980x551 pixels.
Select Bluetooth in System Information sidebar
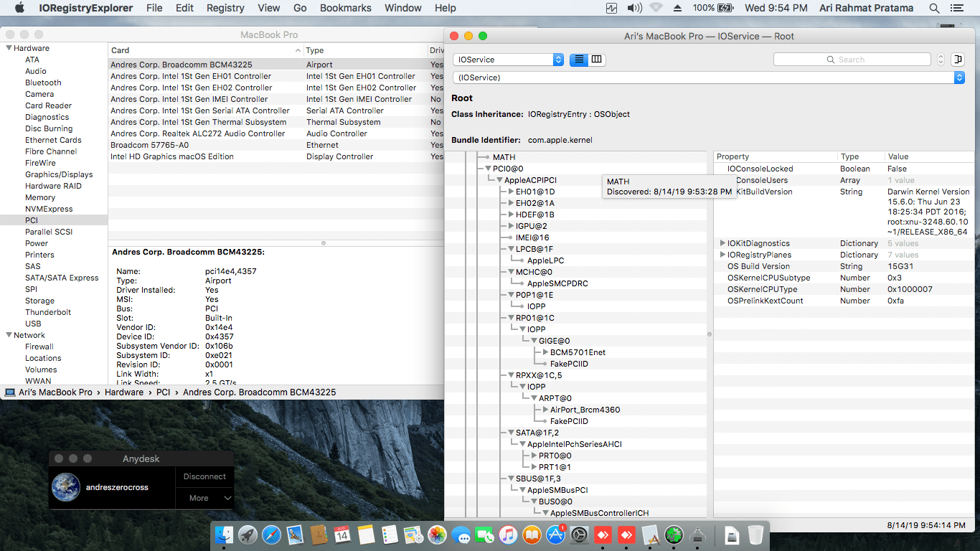point(43,83)
